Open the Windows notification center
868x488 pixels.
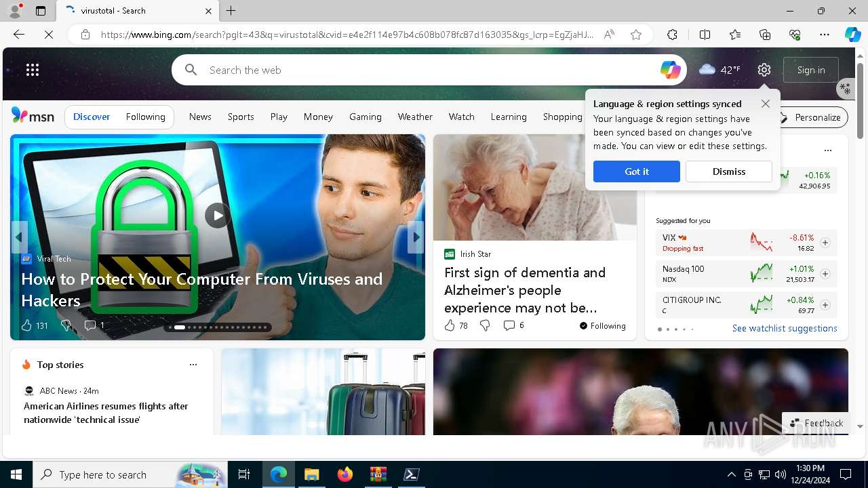coord(846,474)
